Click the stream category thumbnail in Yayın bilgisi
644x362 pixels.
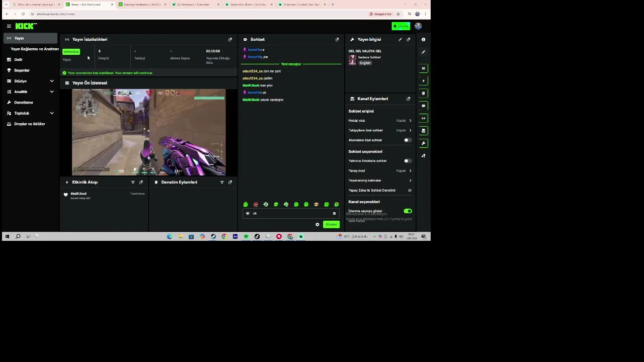(x=352, y=60)
